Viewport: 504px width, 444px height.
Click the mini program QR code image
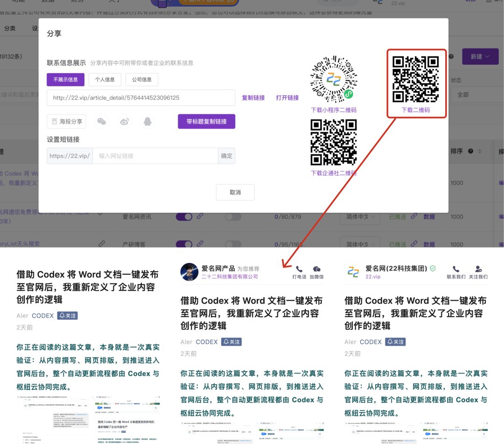[333, 79]
